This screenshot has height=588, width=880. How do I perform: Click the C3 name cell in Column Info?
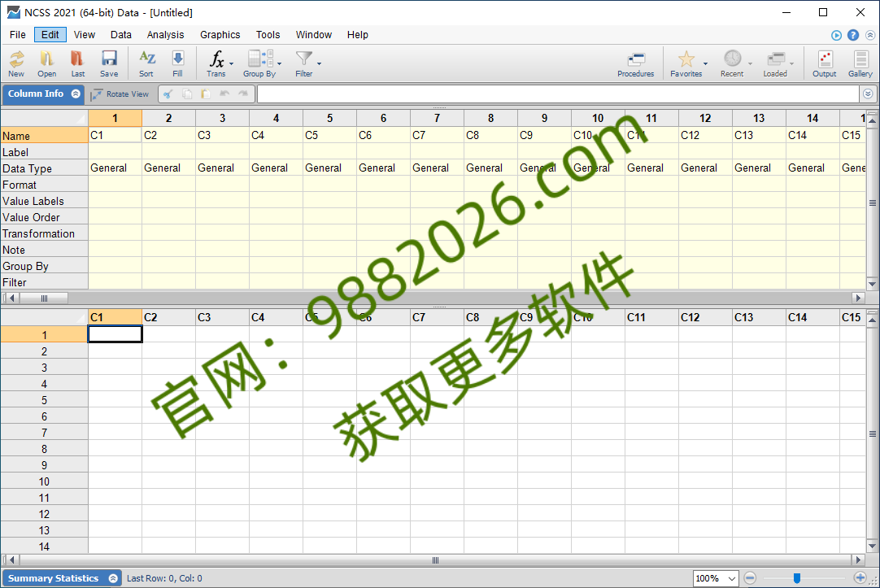point(222,135)
